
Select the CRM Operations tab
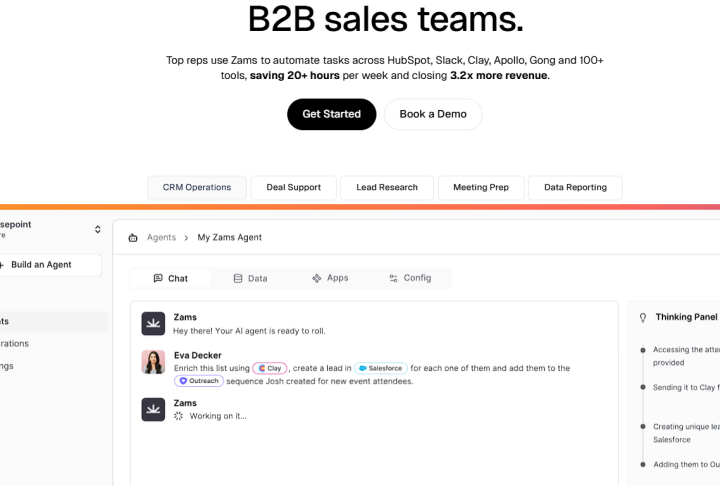[x=197, y=187]
